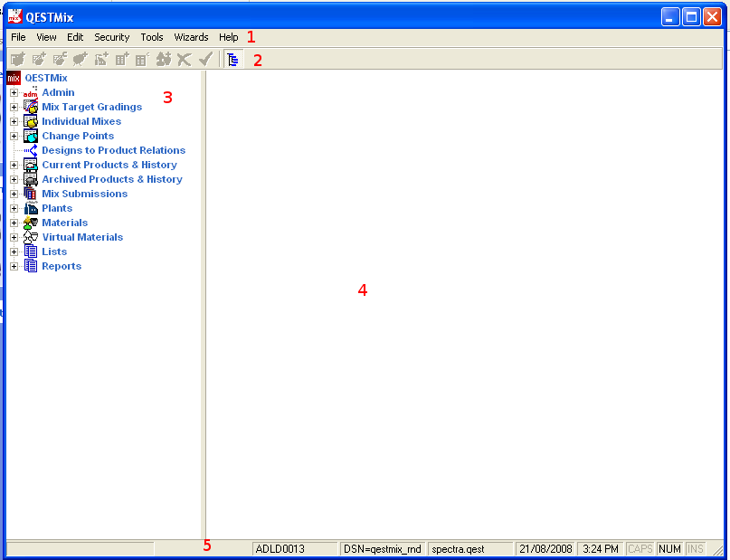
Task: Click the Admin icon in tree
Action: (31, 92)
